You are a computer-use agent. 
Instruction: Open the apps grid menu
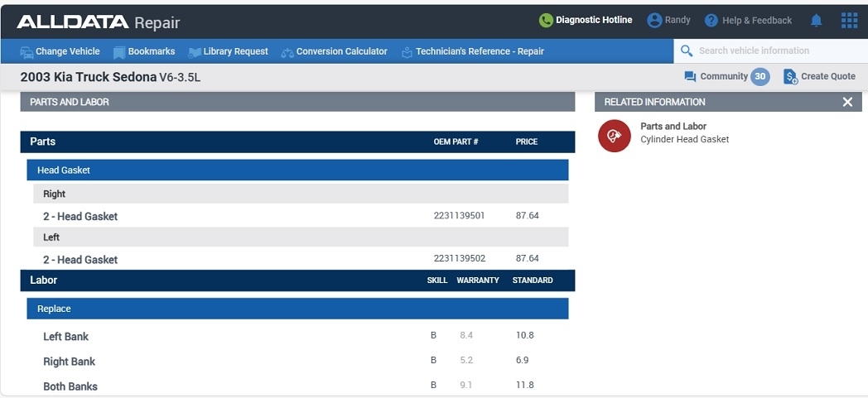(849, 21)
